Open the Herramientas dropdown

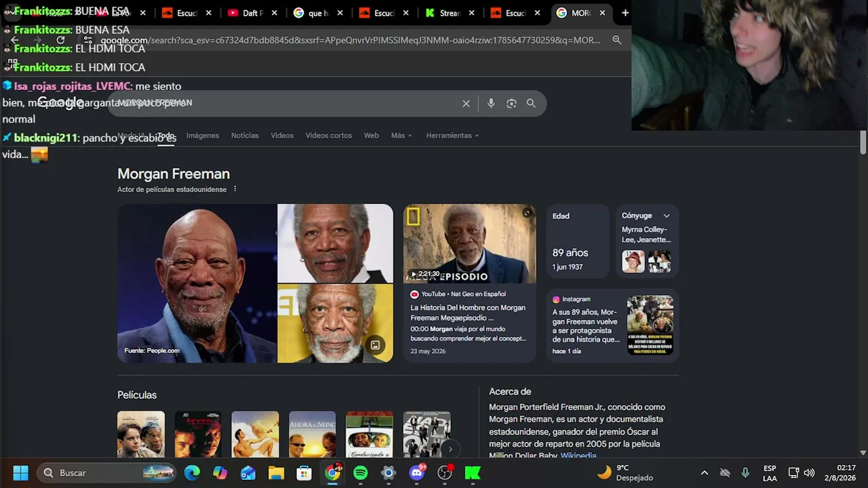[x=452, y=136]
